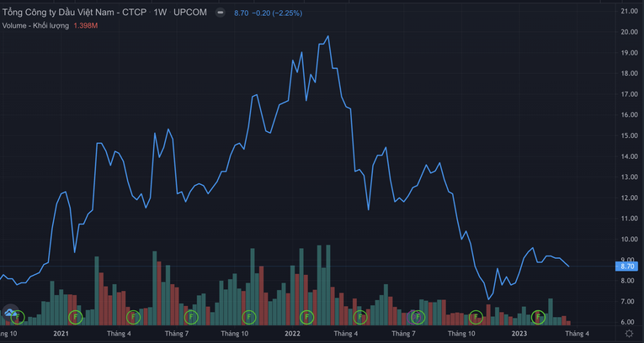Select the F marker between Tháng 7 and Tháng 10 2022

coord(418,317)
